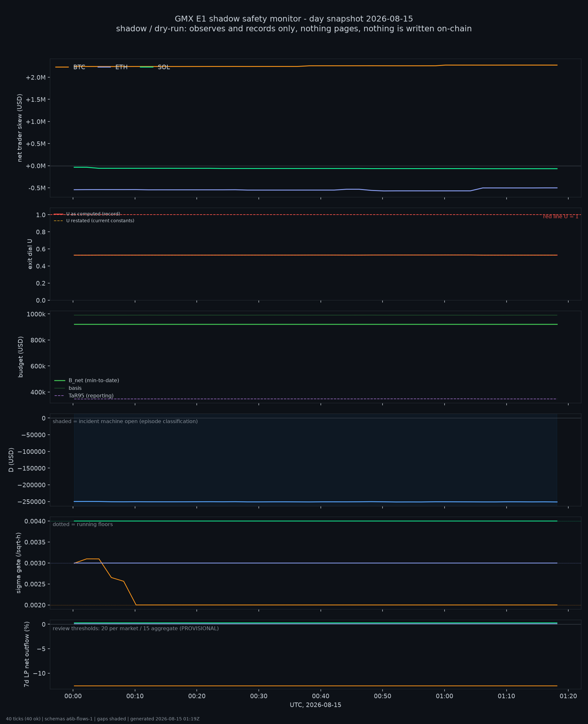Click the "00:20" time tick label
Viewport: 588px width, 724px height.
click(x=197, y=697)
